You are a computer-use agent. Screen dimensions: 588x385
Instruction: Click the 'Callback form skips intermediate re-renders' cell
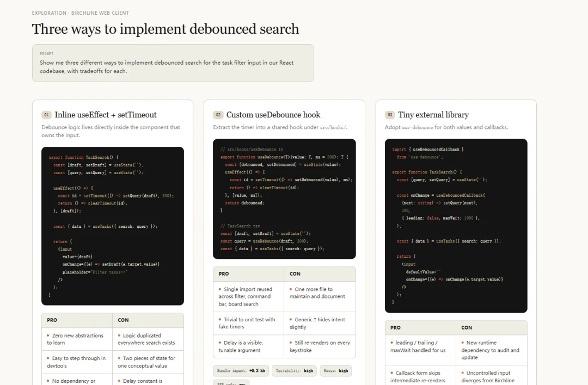[x=420, y=376]
